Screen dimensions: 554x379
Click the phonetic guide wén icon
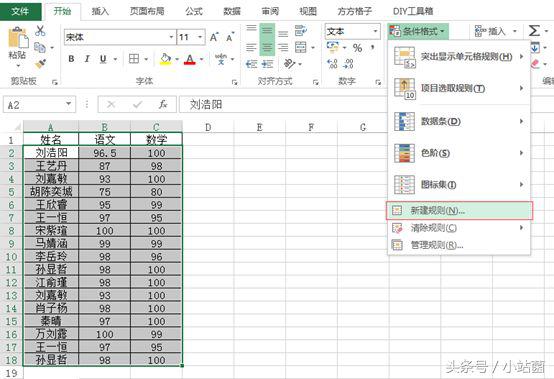(221, 59)
